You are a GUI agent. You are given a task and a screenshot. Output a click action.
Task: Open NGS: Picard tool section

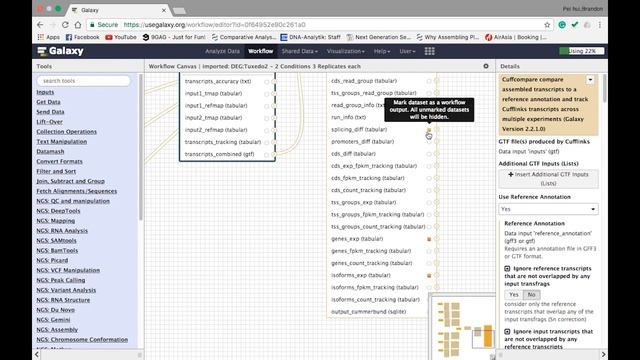52,260
